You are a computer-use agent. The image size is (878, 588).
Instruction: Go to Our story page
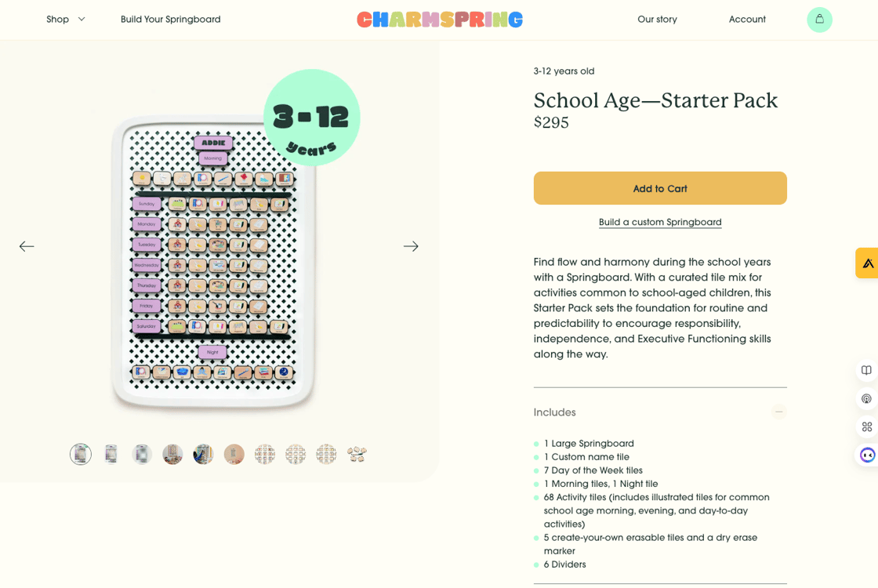tap(657, 20)
